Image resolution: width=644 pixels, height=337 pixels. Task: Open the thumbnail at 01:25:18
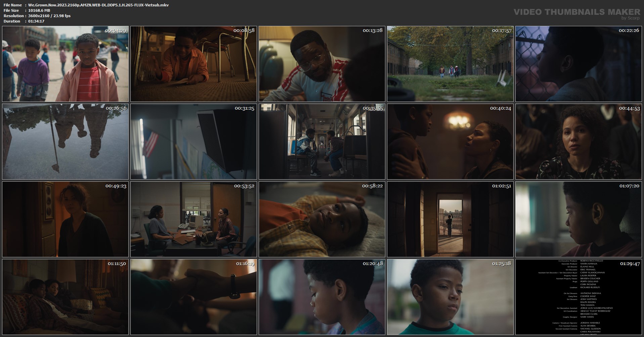coord(450,297)
